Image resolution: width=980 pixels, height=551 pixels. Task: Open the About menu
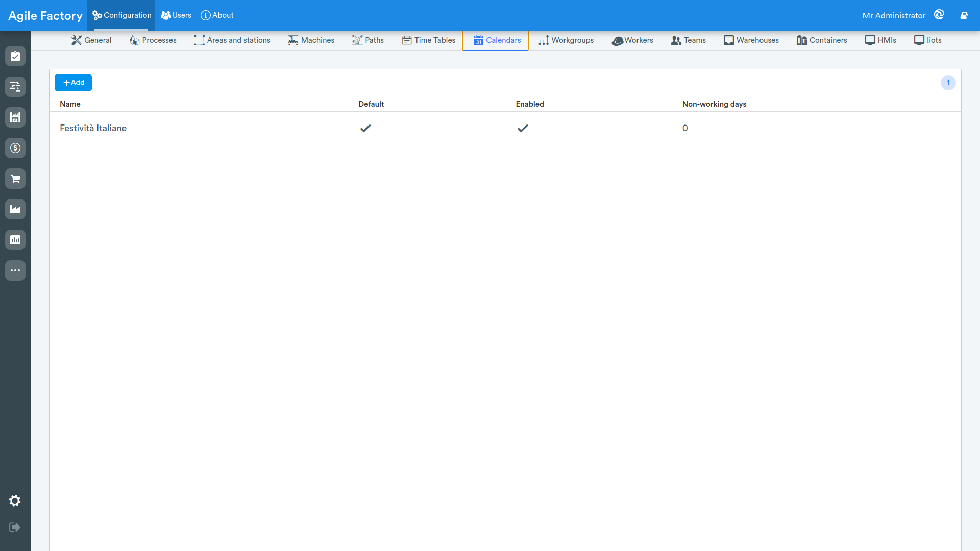click(217, 15)
